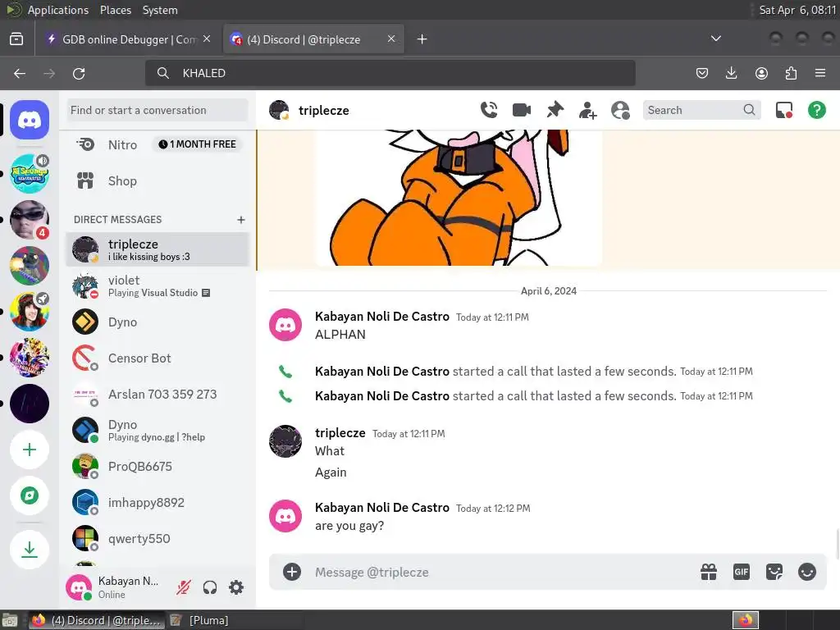The image size is (840, 630).
Task: Open Firefox account menu
Action: 761,73
